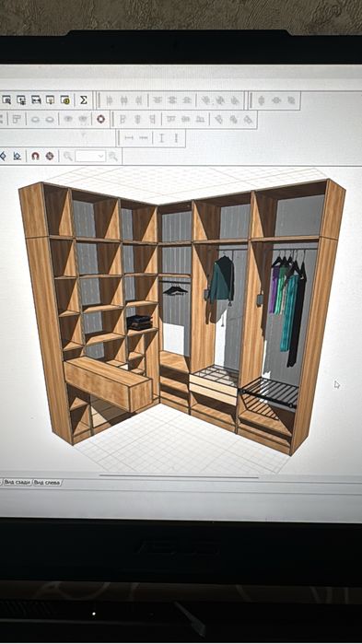The height and width of the screenshot is (644, 362).
Task: Click the vertical I-beam dimension icon
Action: click(x=161, y=138)
